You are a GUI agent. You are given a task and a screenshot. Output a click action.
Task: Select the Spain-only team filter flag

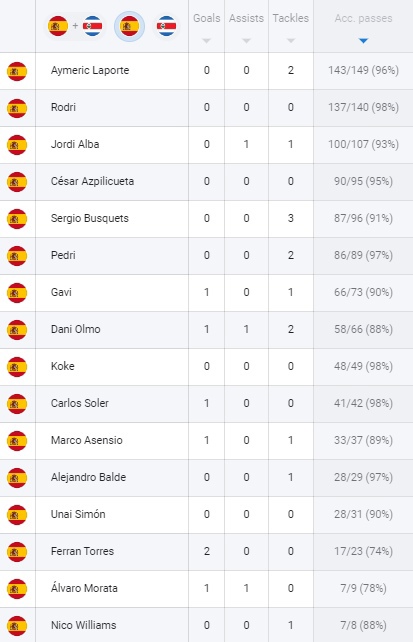point(129,26)
